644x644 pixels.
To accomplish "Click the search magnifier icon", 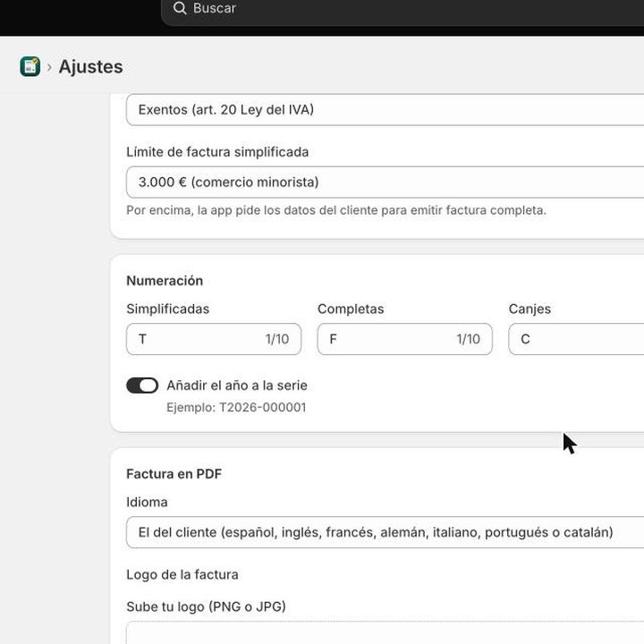I will [x=180, y=8].
